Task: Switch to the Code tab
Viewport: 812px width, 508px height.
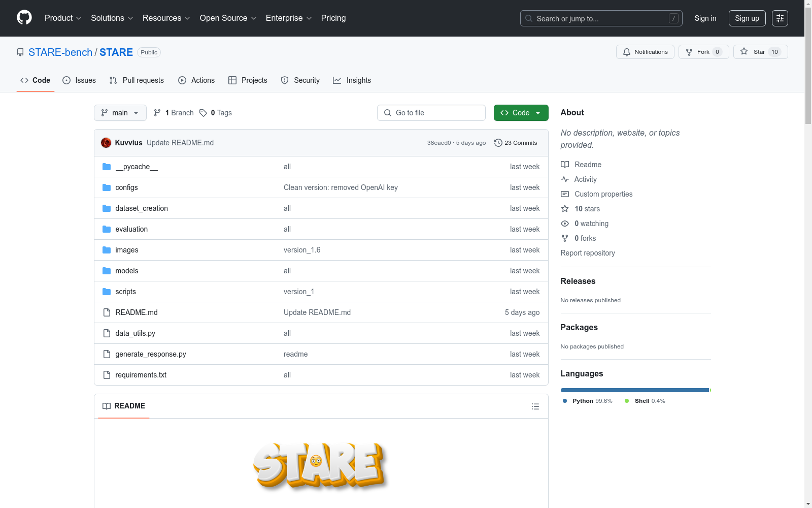Action: [x=36, y=80]
